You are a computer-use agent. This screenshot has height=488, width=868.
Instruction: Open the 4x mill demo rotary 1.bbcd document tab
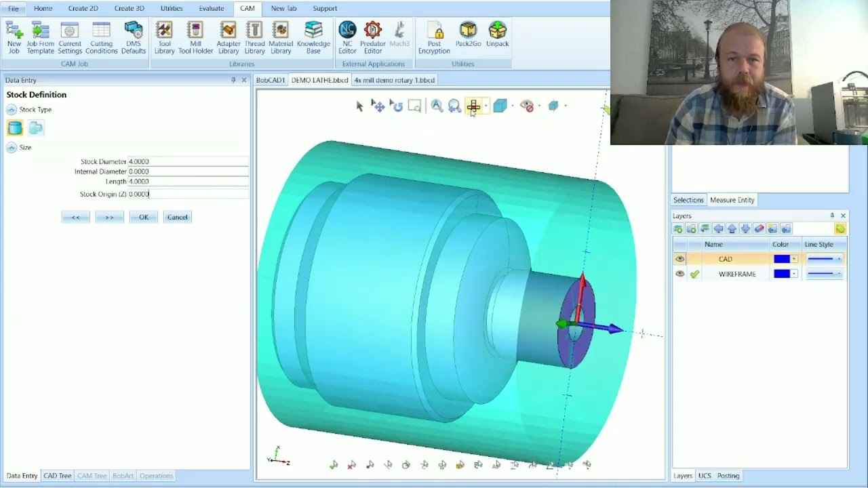[x=394, y=80]
